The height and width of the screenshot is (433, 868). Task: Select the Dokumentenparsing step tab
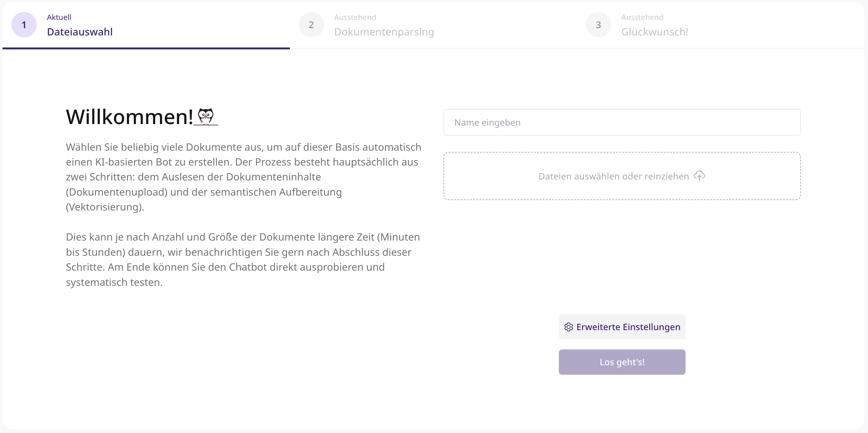pos(433,25)
